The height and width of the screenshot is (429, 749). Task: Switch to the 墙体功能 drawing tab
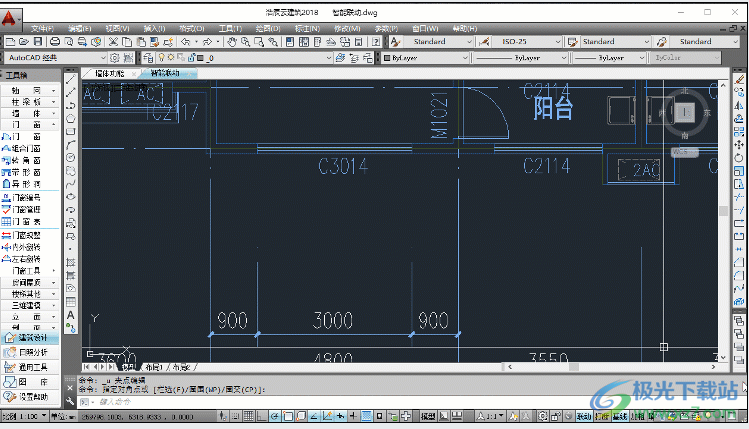[x=109, y=74]
